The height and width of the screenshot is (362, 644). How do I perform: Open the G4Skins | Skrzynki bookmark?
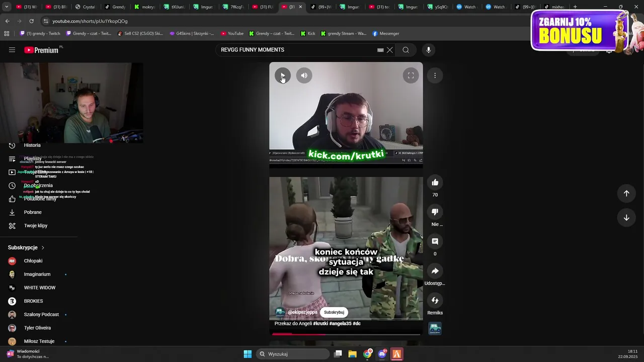(192, 34)
